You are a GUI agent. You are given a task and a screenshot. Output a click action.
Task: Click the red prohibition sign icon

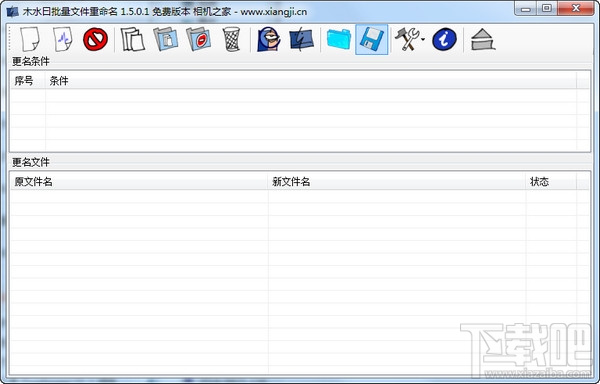(95, 39)
